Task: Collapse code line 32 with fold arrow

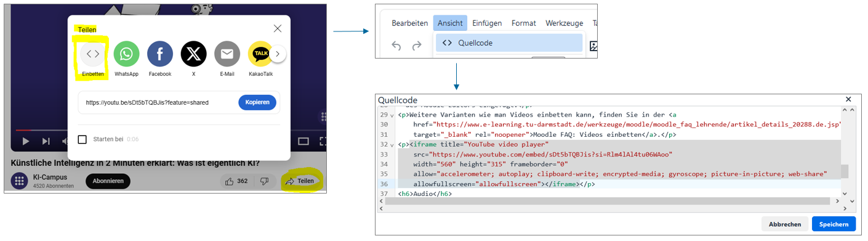Action: point(392,145)
